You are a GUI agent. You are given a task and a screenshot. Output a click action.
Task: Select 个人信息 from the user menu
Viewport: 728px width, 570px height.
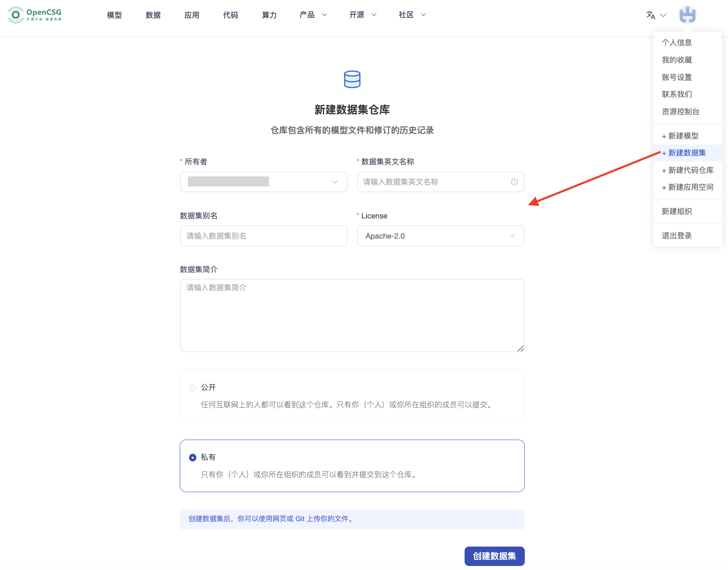(677, 42)
